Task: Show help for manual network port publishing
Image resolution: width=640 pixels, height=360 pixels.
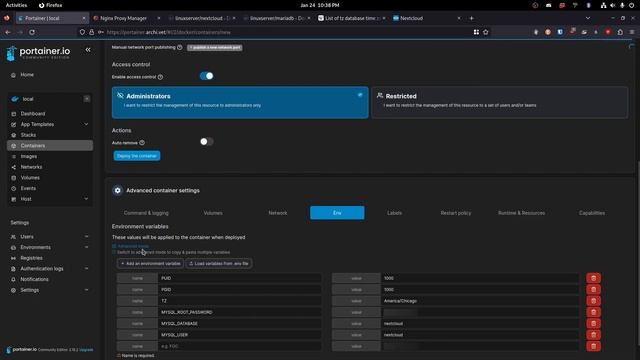Action: tap(180, 47)
